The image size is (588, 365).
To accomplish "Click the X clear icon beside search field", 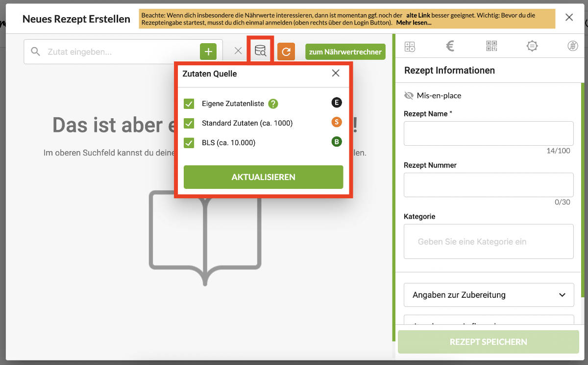I will [x=238, y=51].
